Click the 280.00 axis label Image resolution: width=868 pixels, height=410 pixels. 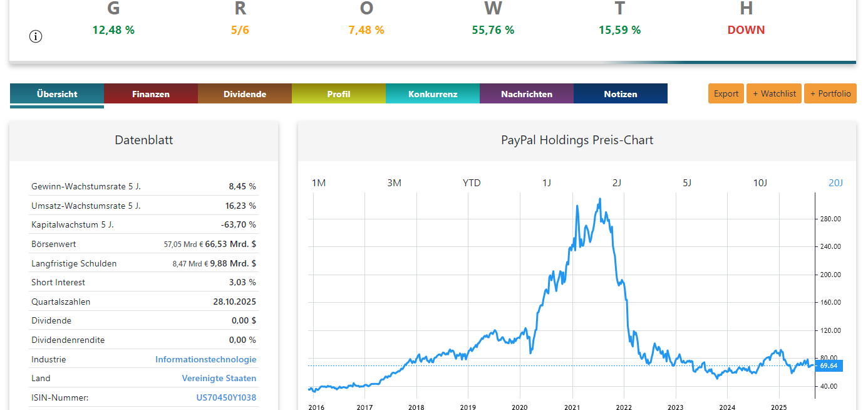830,219
